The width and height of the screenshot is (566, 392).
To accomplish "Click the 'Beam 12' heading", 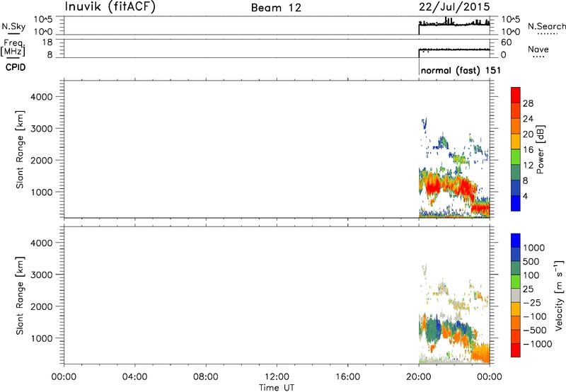I will click(276, 8).
